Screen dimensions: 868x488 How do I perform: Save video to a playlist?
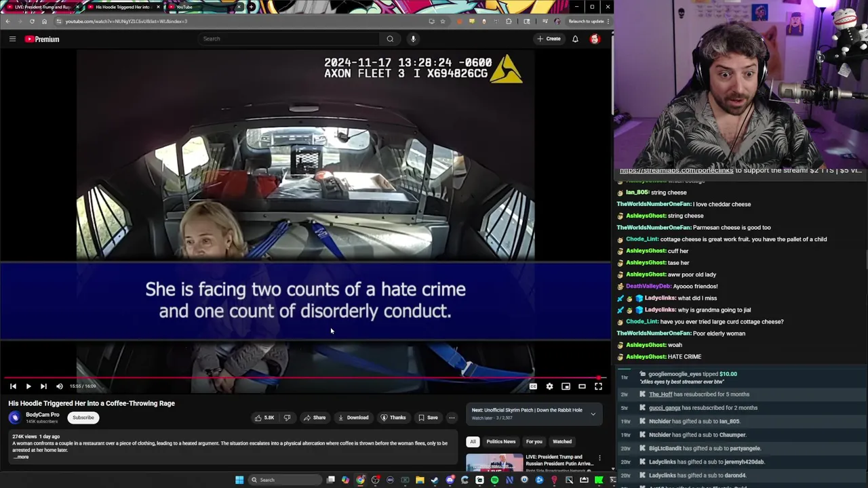[x=428, y=418]
